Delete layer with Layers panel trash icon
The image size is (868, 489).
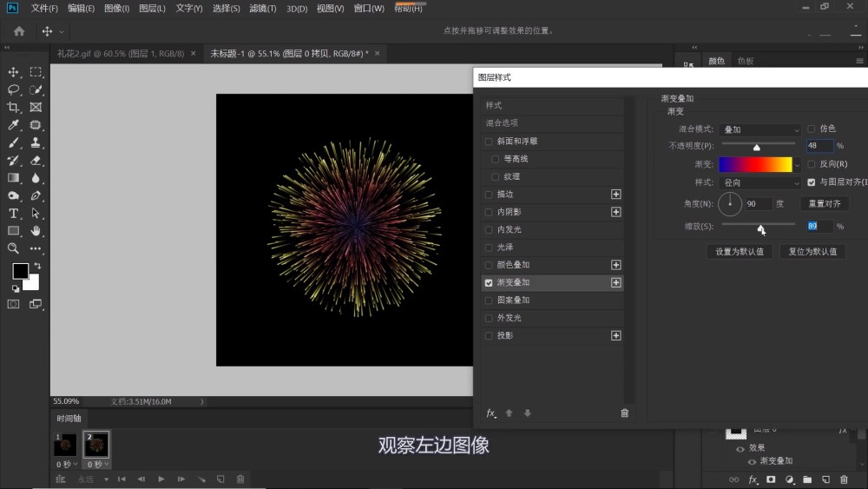pos(844,479)
